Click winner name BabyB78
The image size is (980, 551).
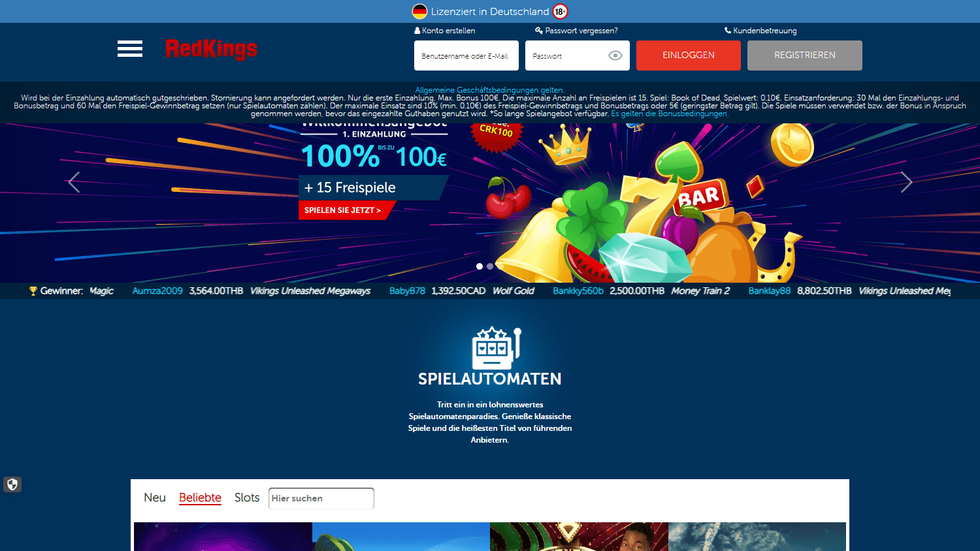[x=407, y=291]
